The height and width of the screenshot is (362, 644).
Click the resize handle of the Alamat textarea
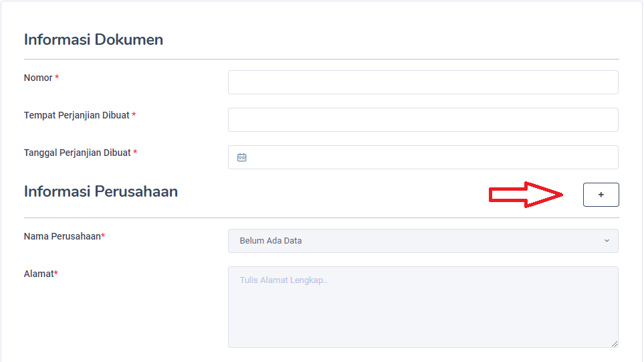[x=615, y=344]
